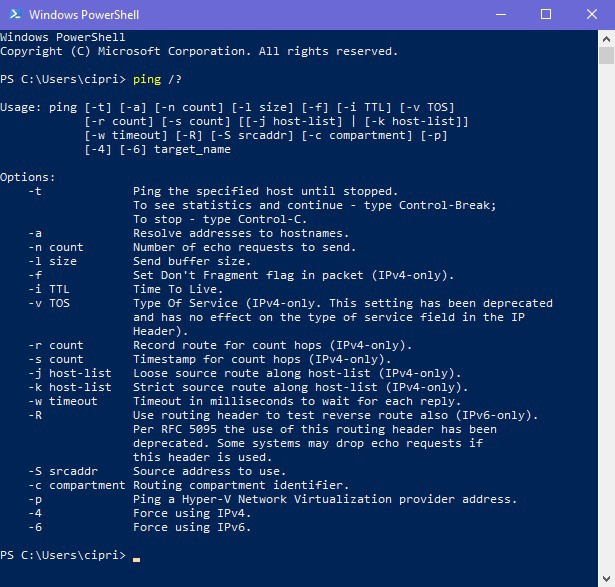Click the '-i TTL' option
Screen dimensions: 615x587
[49, 289]
